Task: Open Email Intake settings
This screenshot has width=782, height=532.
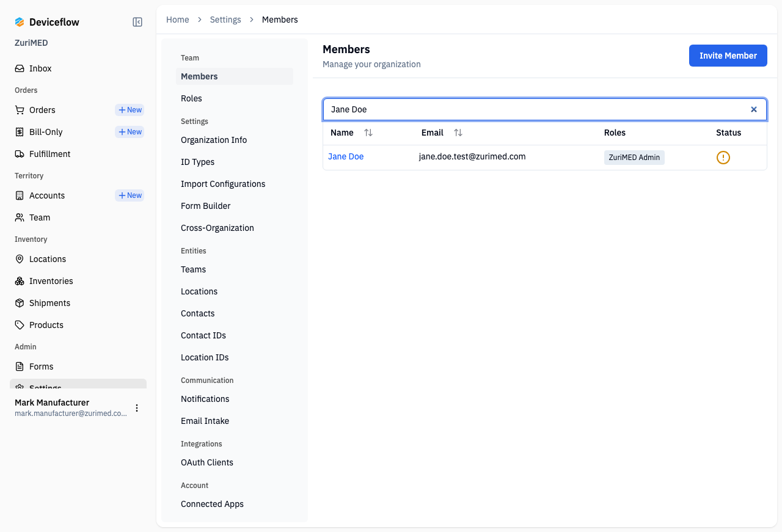Action: [x=235, y=421]
